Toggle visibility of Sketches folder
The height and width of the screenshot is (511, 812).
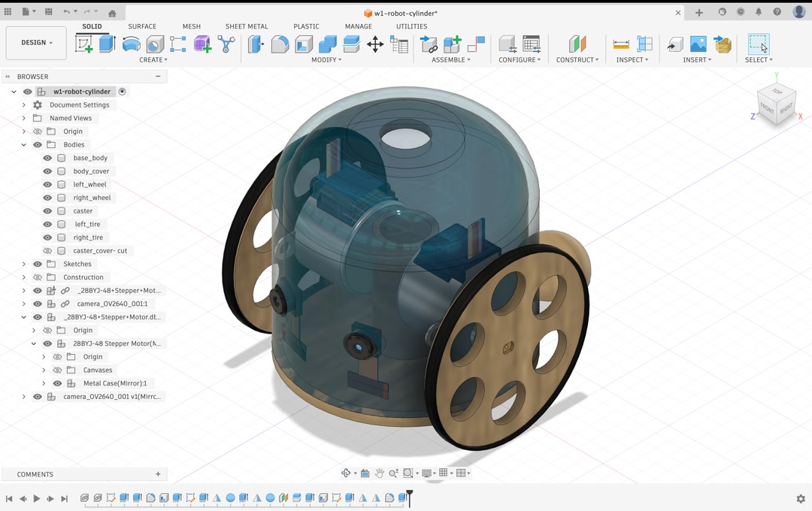pyautogui.click(x=38, y=264)
